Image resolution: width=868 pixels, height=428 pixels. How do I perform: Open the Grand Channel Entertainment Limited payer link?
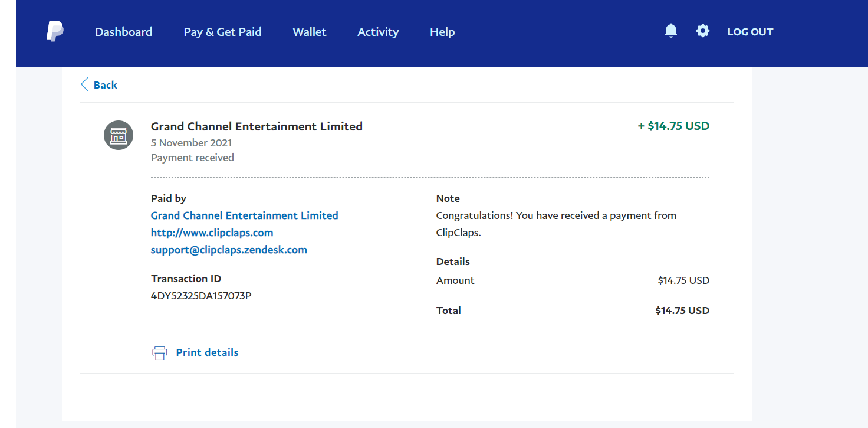click(245, 215)
